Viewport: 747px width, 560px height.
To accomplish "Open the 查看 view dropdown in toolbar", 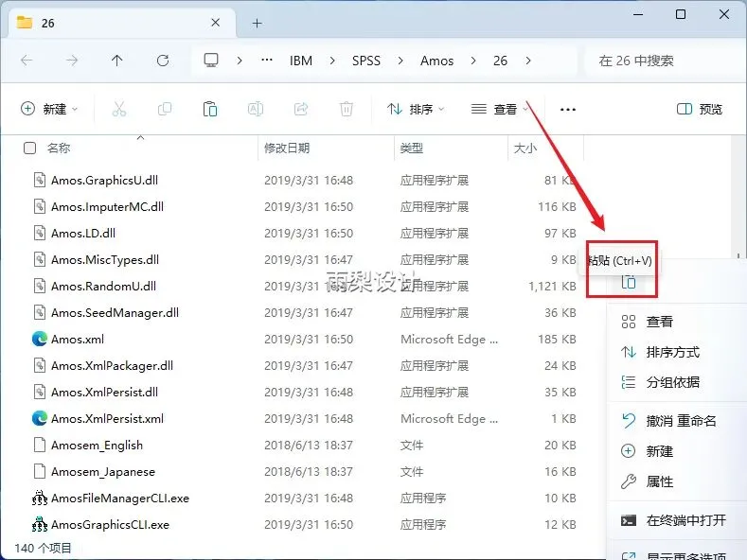I will 500,109.
